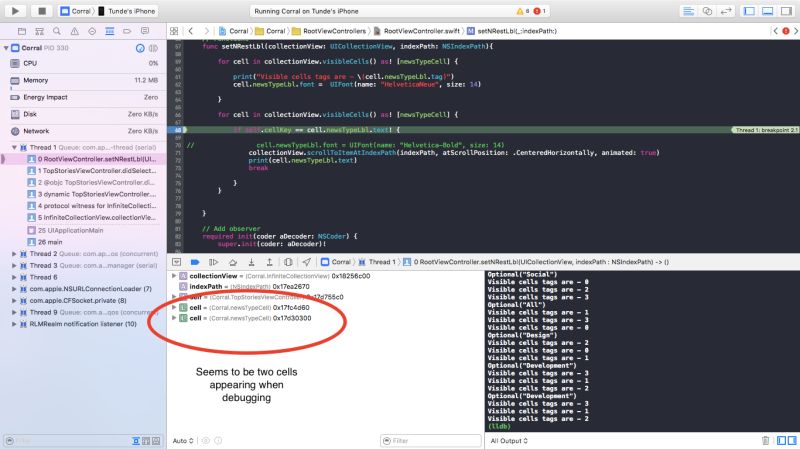
Task: Click the view process options icon beside the gauges icon
Action: point(153,48)
